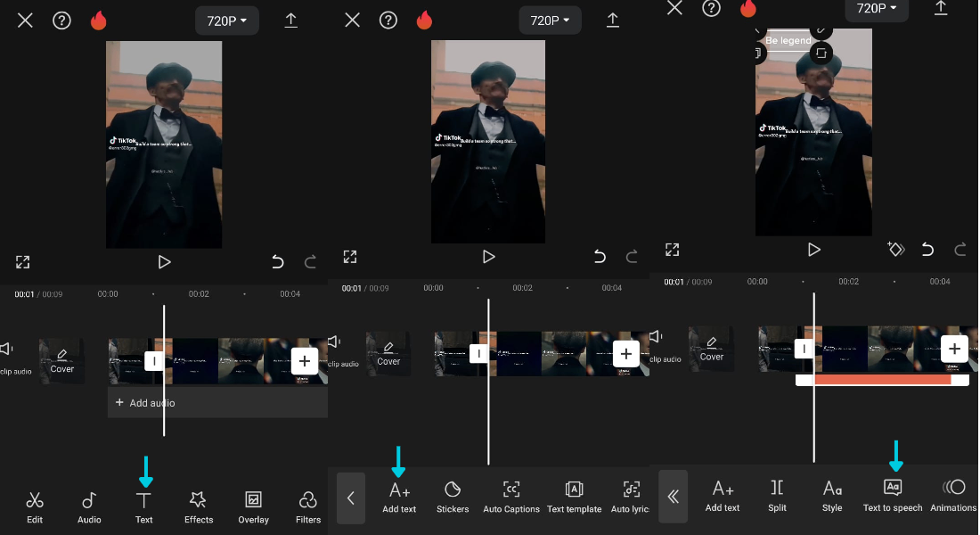Choose Text to speech in right panel
This screenshot has width=980, height=535.
click(x=893, y=496)
